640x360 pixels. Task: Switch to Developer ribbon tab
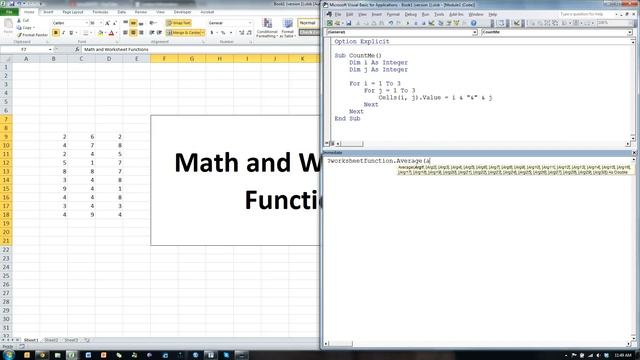click(182, 12)
